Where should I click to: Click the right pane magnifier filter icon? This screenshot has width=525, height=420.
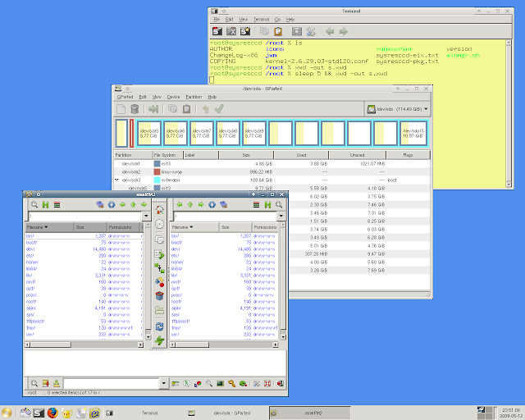pyautogui.click(x=279, y=204)
